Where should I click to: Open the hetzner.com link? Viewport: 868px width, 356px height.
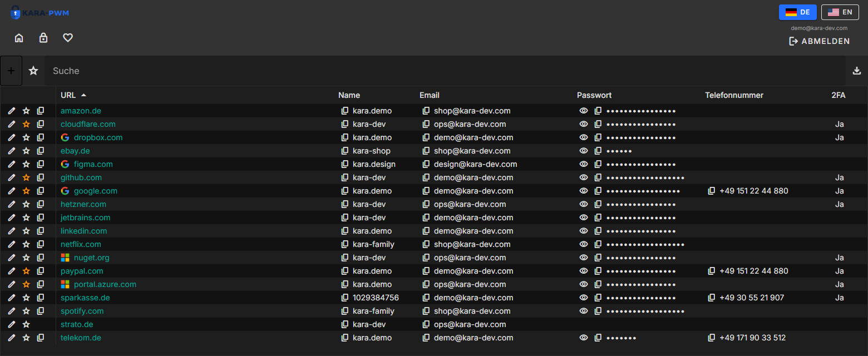click(x=83, y=204)
